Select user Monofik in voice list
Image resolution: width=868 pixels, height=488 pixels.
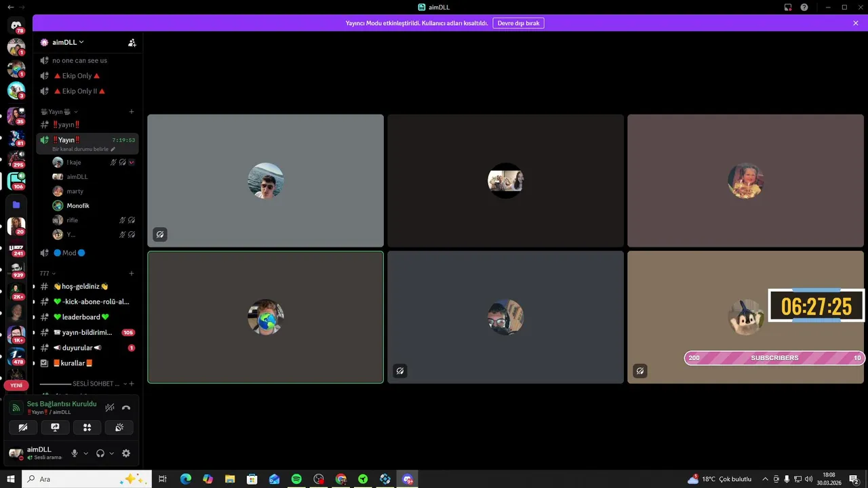coord(94,205)
